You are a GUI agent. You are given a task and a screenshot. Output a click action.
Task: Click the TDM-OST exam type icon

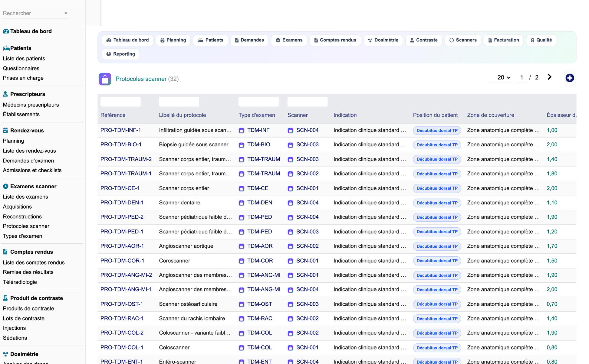(242, 304)
